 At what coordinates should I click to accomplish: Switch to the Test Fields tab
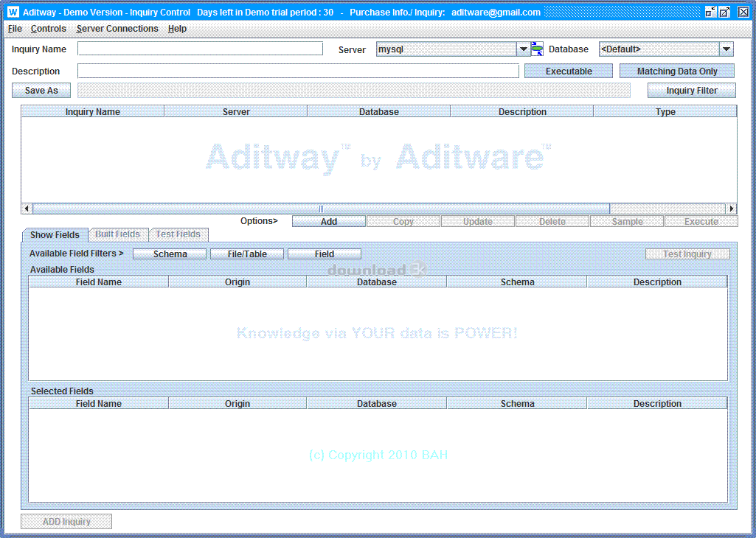pos(178,234)
